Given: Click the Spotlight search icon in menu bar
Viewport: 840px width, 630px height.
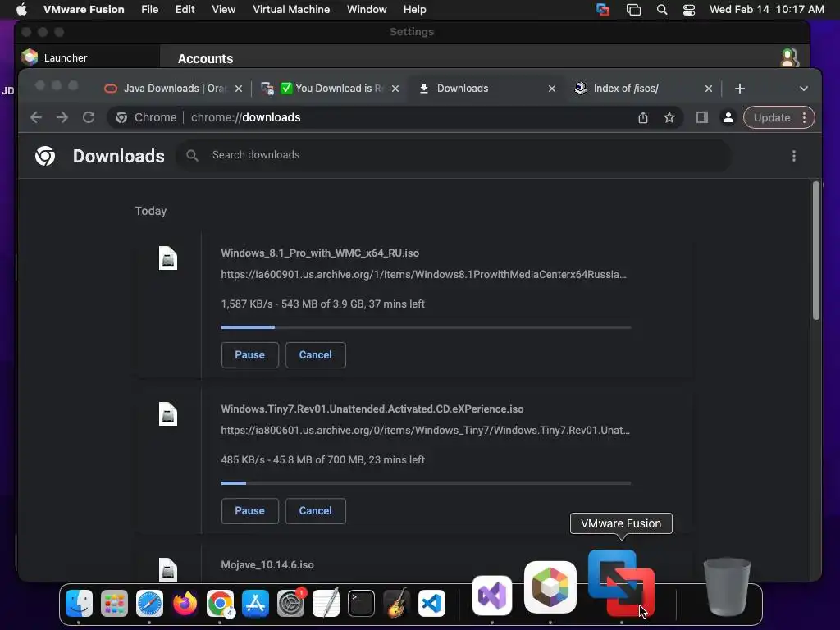Looking at the screenshot, I should coord(662,10).
